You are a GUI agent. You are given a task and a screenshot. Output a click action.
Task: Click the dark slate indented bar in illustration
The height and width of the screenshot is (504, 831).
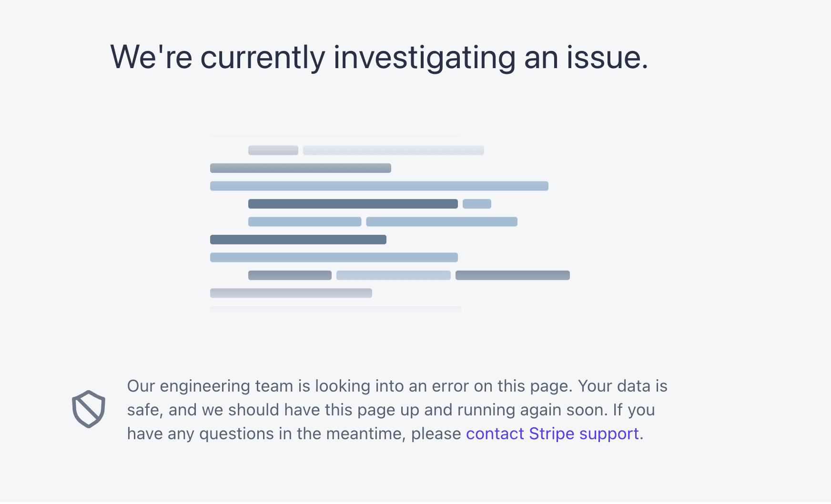click(353, 204)
